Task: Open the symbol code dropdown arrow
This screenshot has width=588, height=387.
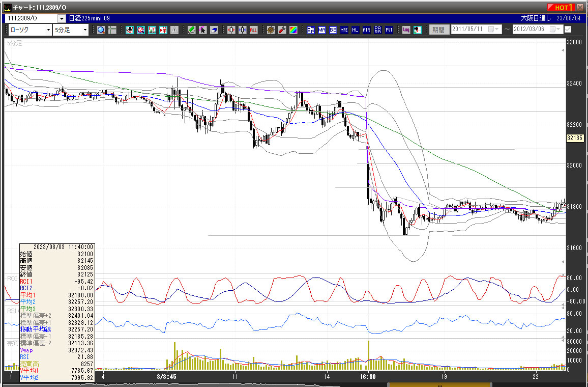Action: click(62, 18)
